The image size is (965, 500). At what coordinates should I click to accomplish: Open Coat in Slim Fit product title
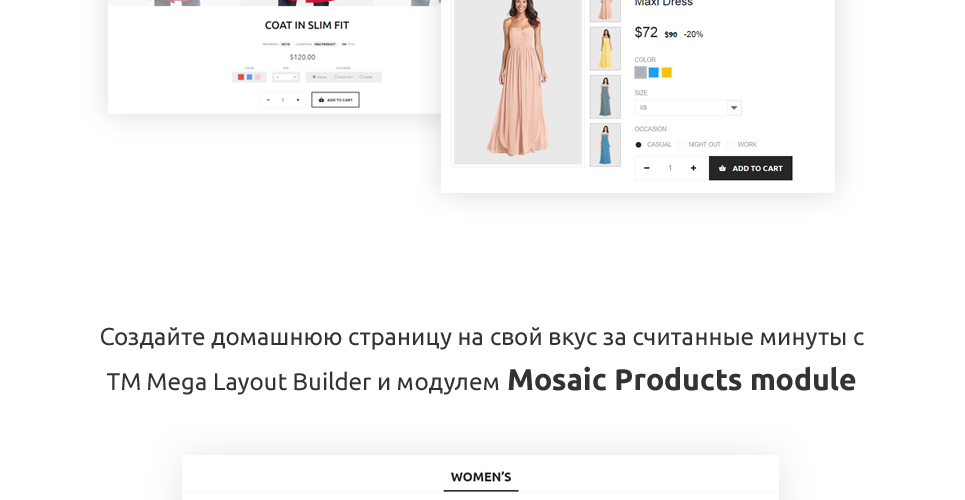coord(307,25)
